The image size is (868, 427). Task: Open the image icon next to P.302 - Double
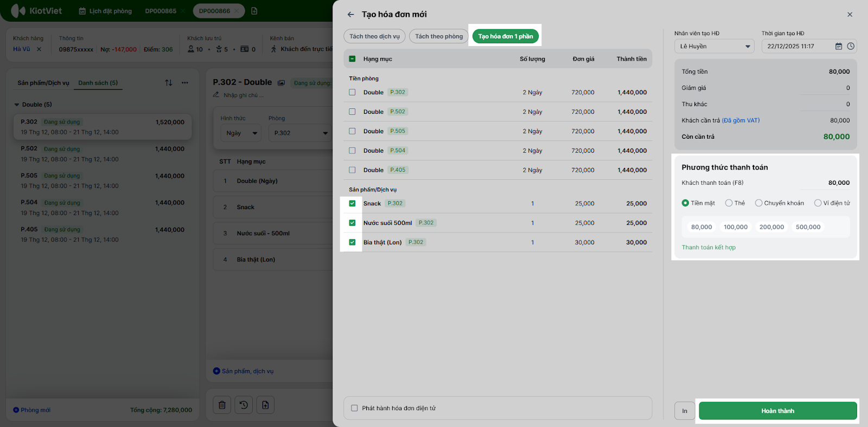pos(281,83)
